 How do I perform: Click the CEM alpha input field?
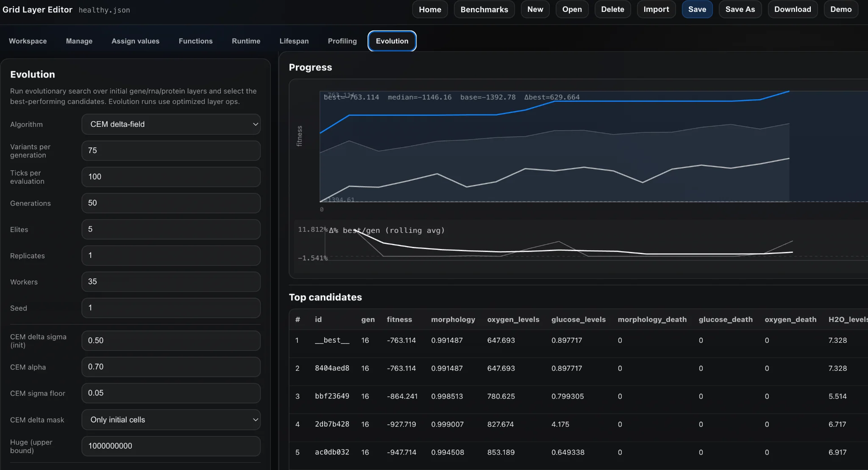coord(171,367)
